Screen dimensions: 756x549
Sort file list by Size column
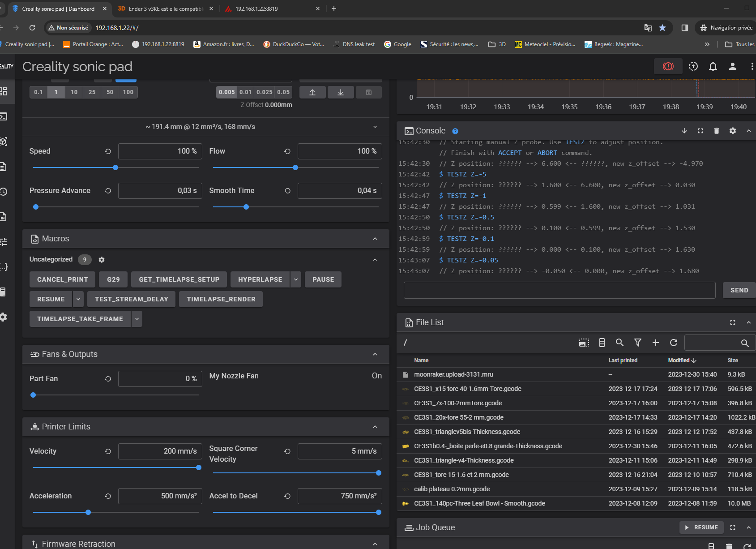(x=733, y=360)
